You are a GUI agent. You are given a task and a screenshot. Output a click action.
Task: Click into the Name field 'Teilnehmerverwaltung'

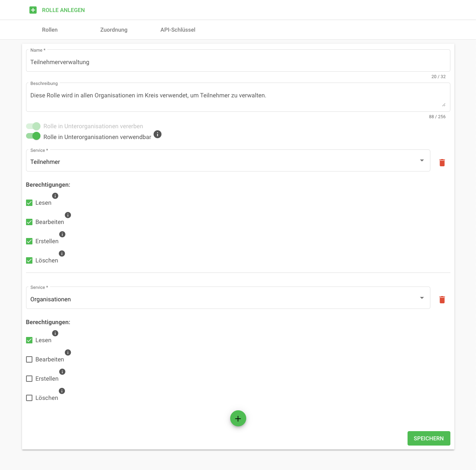(x=238, y=62)
